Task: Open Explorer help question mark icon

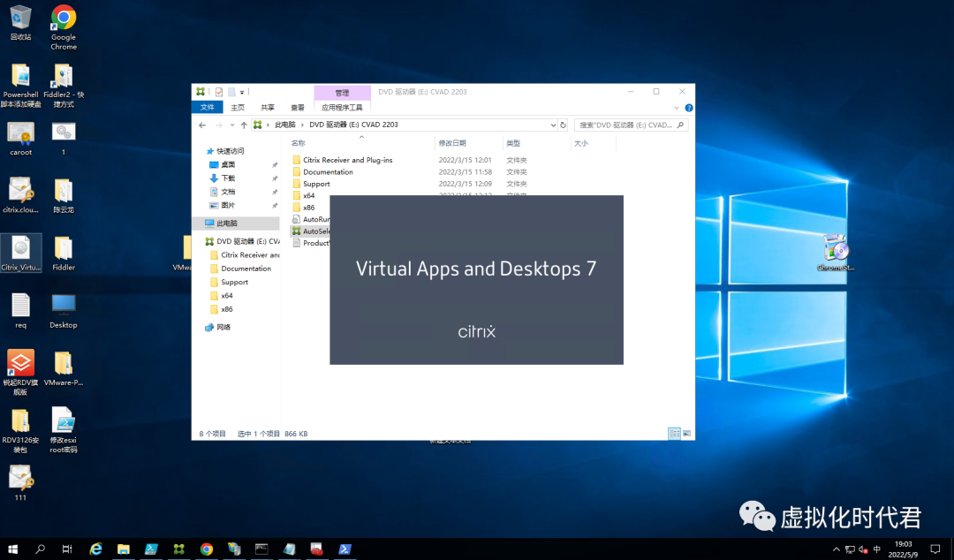Action: (x=689, y=108)
